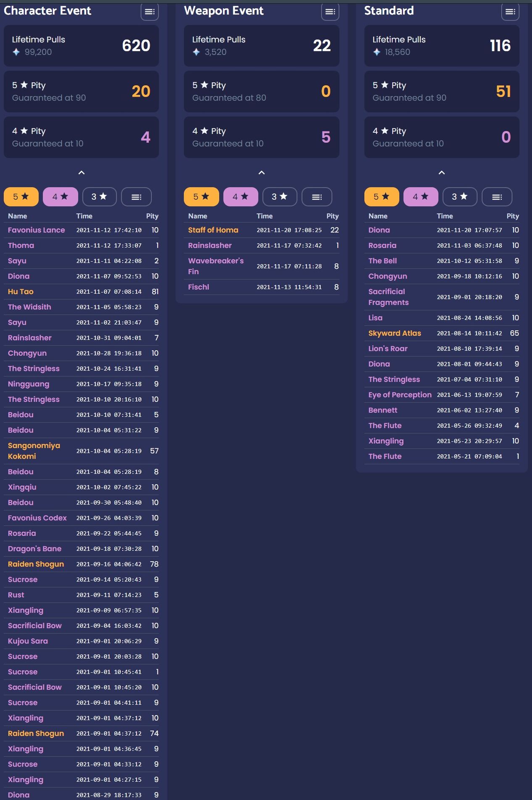The width and height of the screenshot is (532, 800).
Task: Click Time column header in Standard
Action: [445, 216]
